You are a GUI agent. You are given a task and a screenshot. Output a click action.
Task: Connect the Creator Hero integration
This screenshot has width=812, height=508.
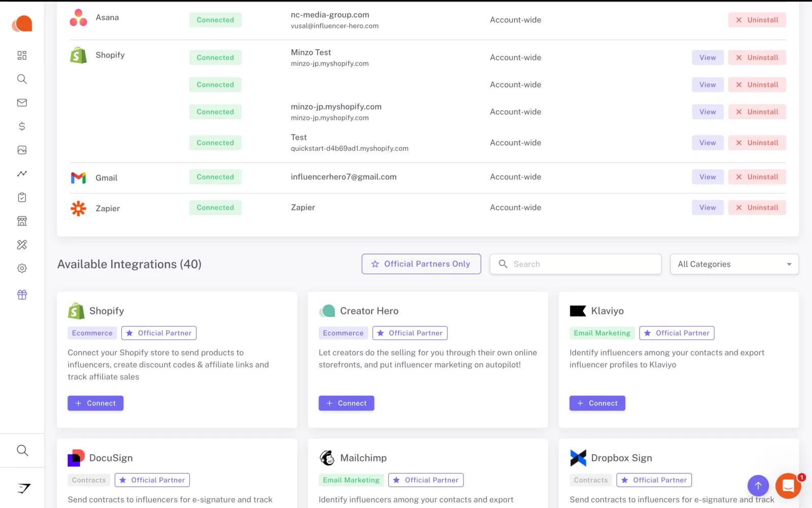pos(346,403)
